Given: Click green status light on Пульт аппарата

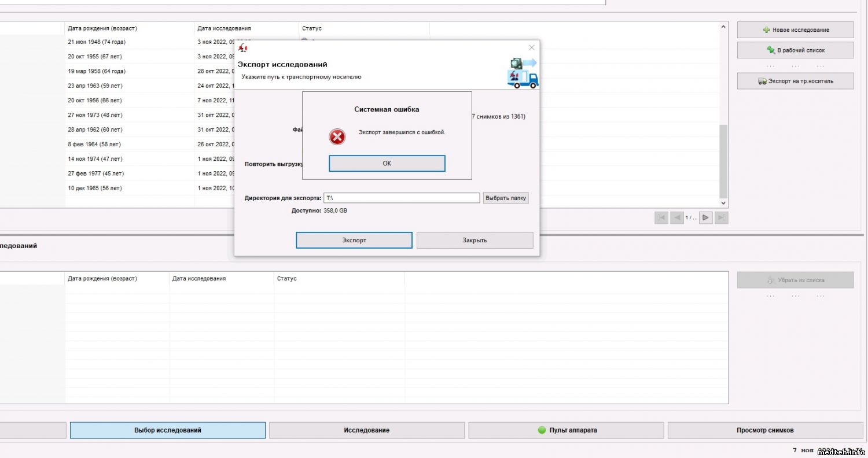Looking at the screenshot, I should click(542, 430).
